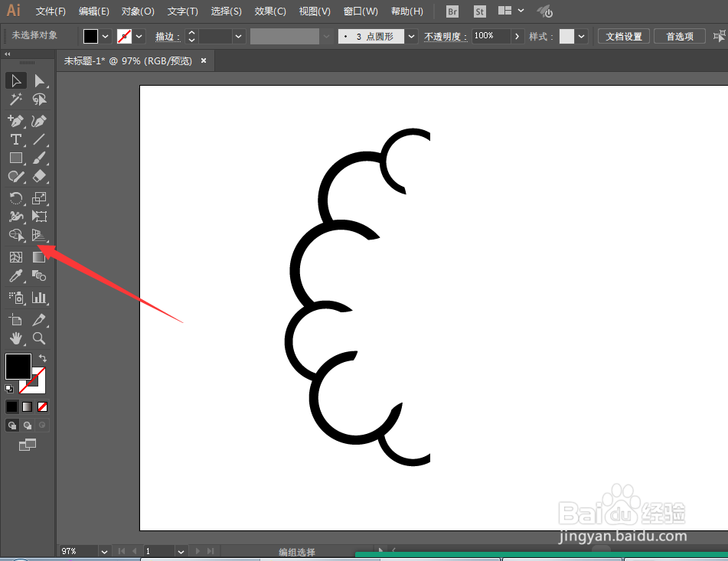Viewport: 728px width, 561px height.
Task: Activate the Type tool
Action: click(x=15, y=139)
